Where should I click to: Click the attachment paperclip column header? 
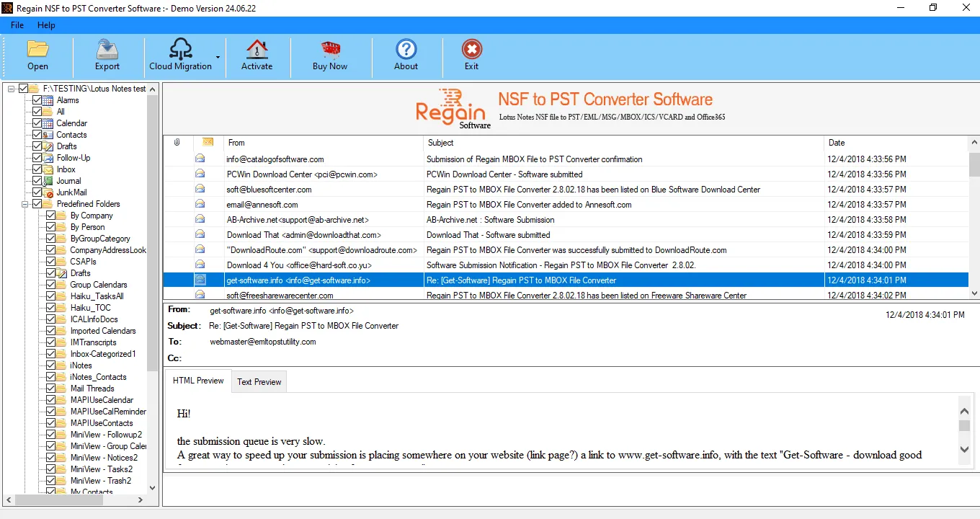pos(177,143)
